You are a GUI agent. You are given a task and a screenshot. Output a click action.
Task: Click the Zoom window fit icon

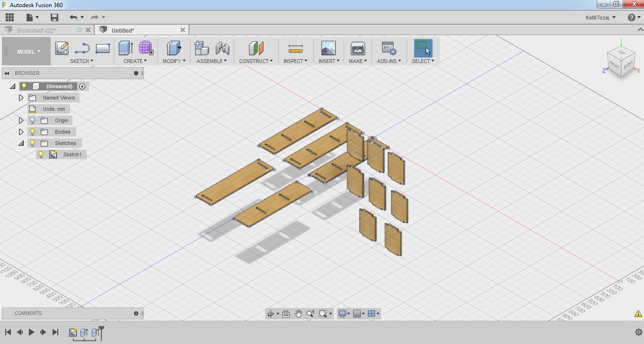pyautogui.click(x=323, y=314)
